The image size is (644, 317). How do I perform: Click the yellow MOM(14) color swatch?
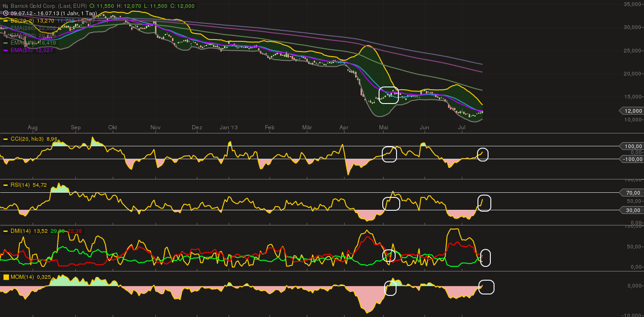click(x=5, y=277)
